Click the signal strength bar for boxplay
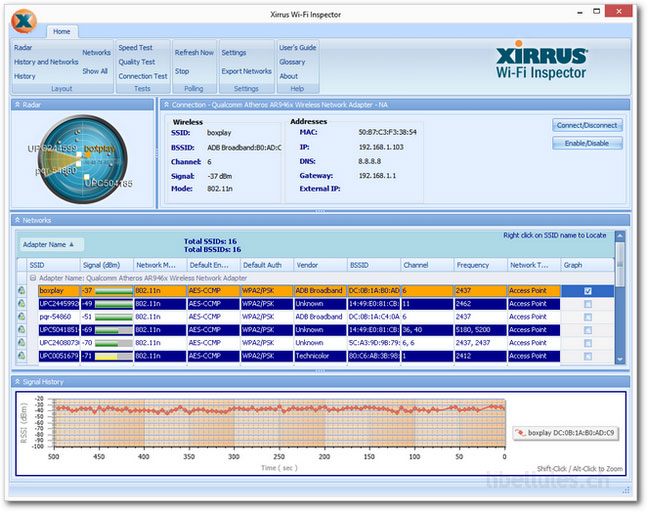The width and height of the screenshot is (648, 512). 114,291
